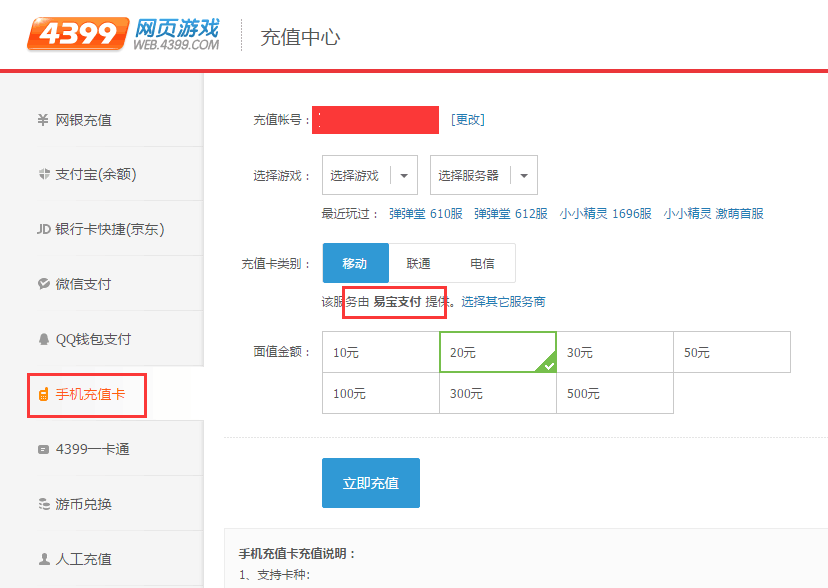828x588 pixels.
Task: Select the 10元 denomination option
Action: (381, 352)
